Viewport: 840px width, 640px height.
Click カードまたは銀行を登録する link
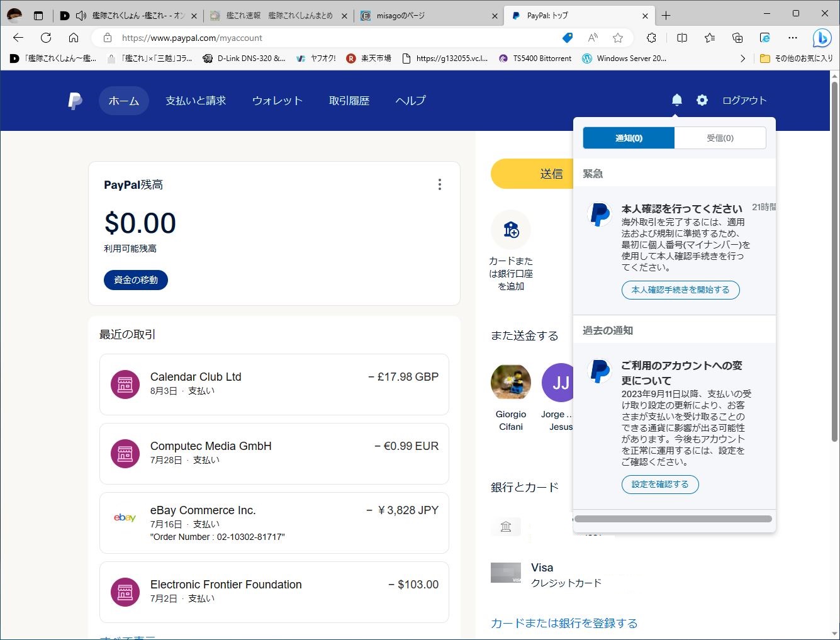564,623
